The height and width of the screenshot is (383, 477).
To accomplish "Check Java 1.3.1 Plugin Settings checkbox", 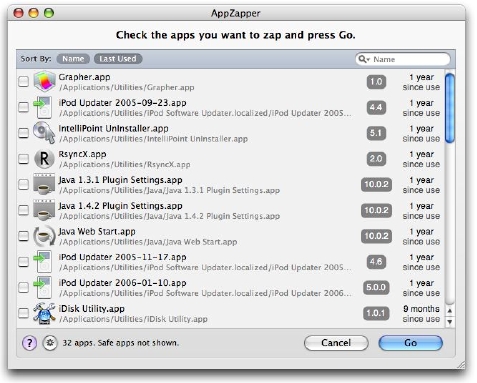I will [x=23, y=184].
